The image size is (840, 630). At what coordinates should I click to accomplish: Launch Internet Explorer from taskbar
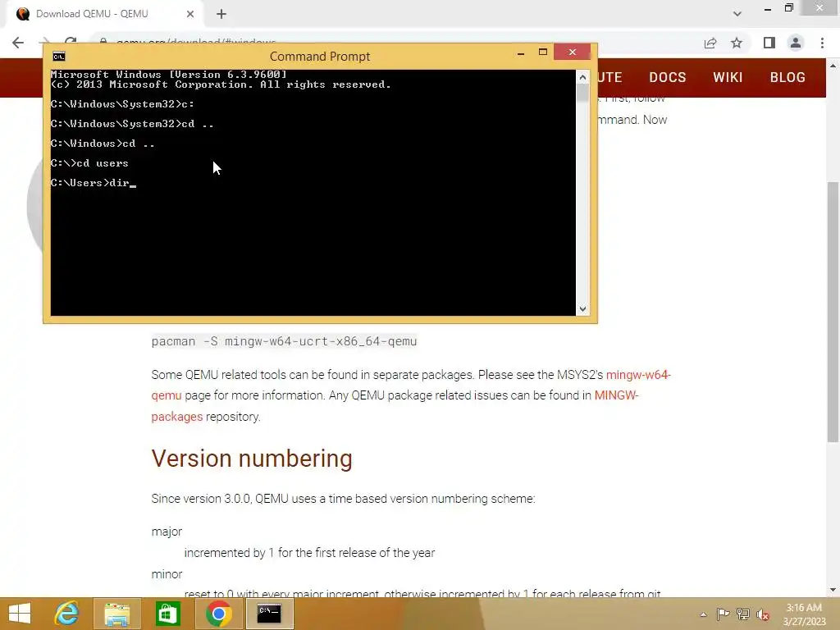[67, 614]
